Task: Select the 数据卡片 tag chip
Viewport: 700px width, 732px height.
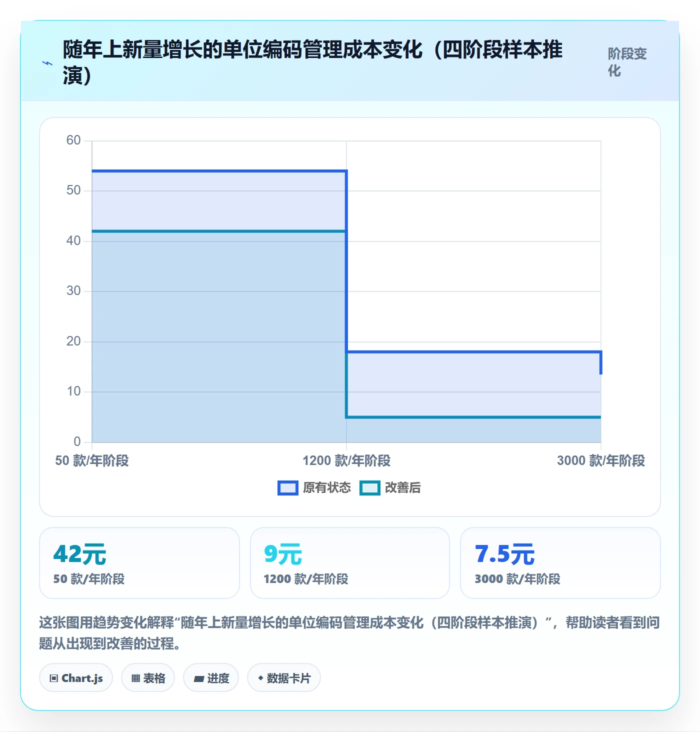Action: click(284, 678)
